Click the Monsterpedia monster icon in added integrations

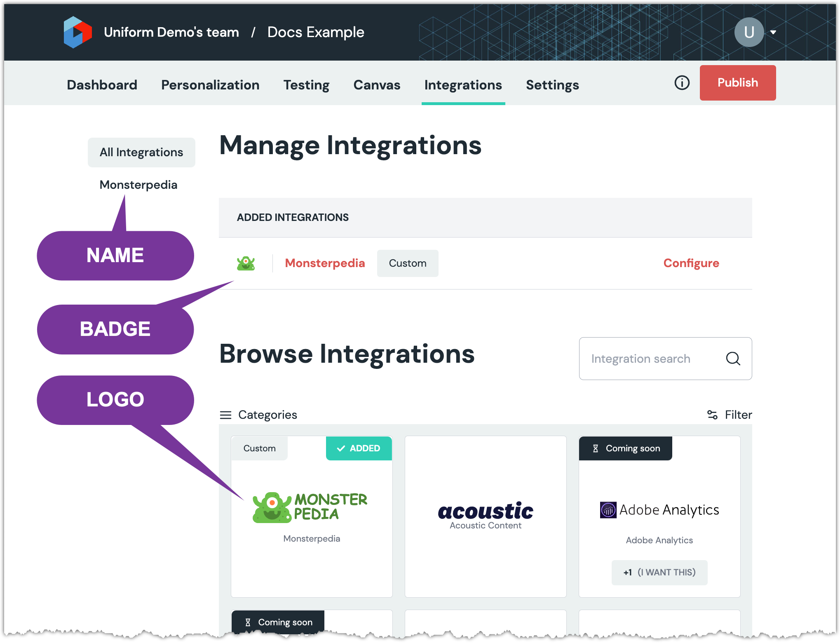click(246, 263)
